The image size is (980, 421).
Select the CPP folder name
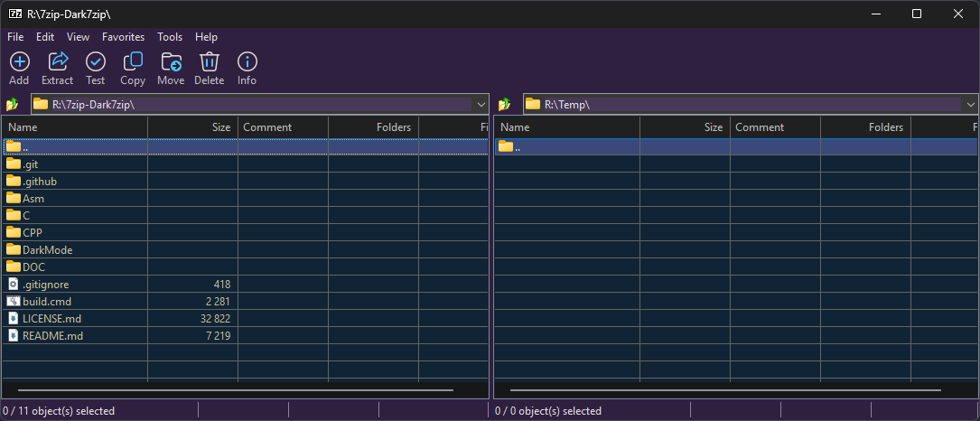[33, 232]
